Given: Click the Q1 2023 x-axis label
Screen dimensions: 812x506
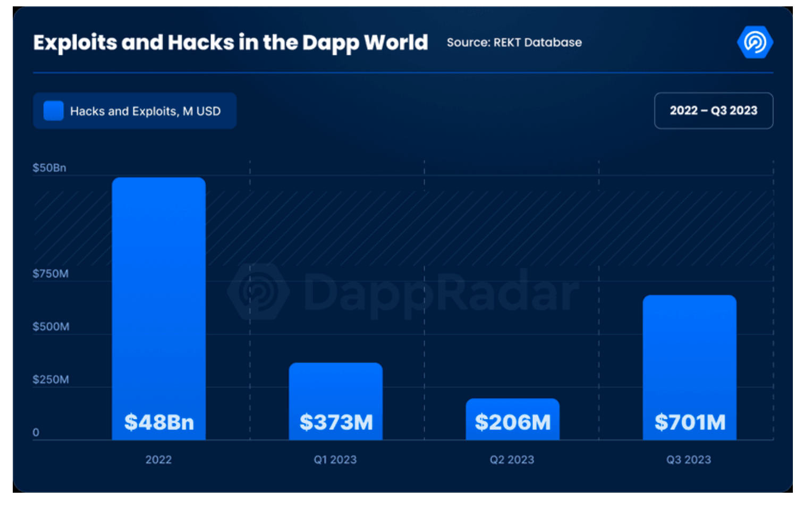Looking at the screenshot, I should 335,460.
